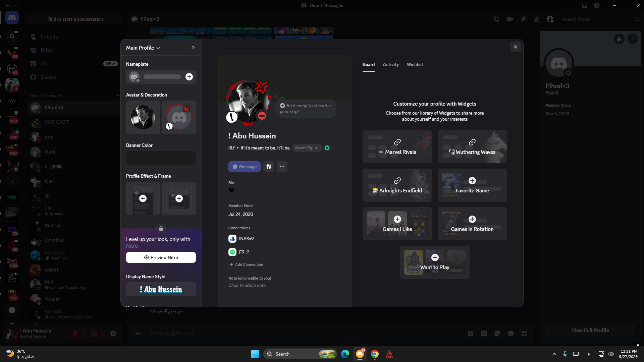
Task: Select the avatar photo thumbnail
Action: 143,117
